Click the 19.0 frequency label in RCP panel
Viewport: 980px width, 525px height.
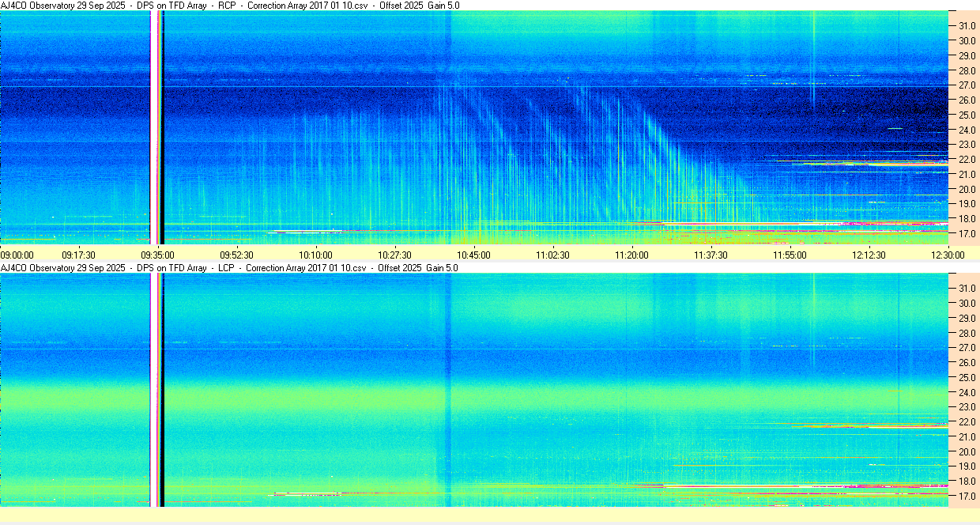tap(967, 205)
